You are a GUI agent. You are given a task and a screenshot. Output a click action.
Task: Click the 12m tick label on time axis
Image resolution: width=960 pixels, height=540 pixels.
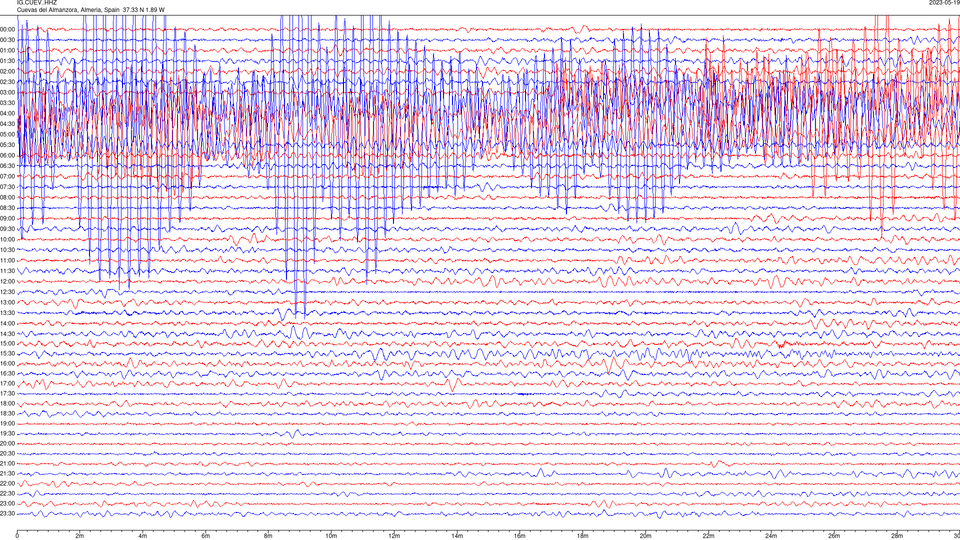(394, 536)
